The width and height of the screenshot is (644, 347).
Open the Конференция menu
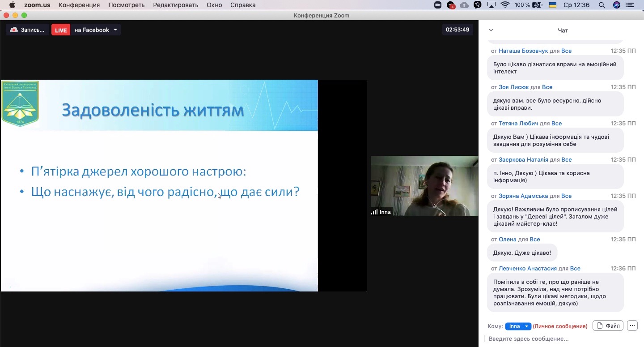coord(79,5)
